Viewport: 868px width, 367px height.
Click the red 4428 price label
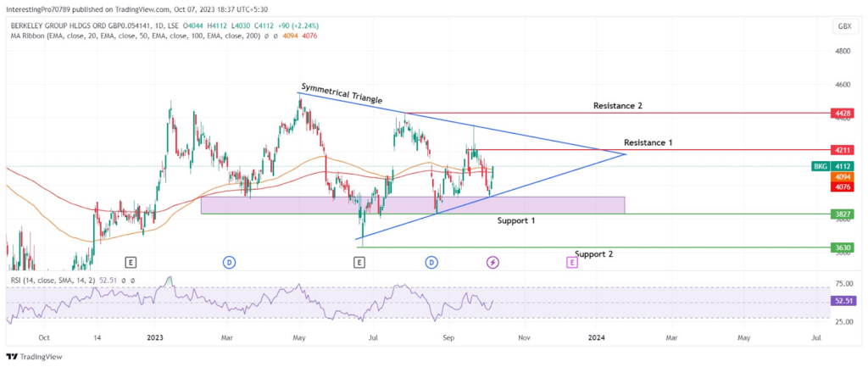(842, 114)
